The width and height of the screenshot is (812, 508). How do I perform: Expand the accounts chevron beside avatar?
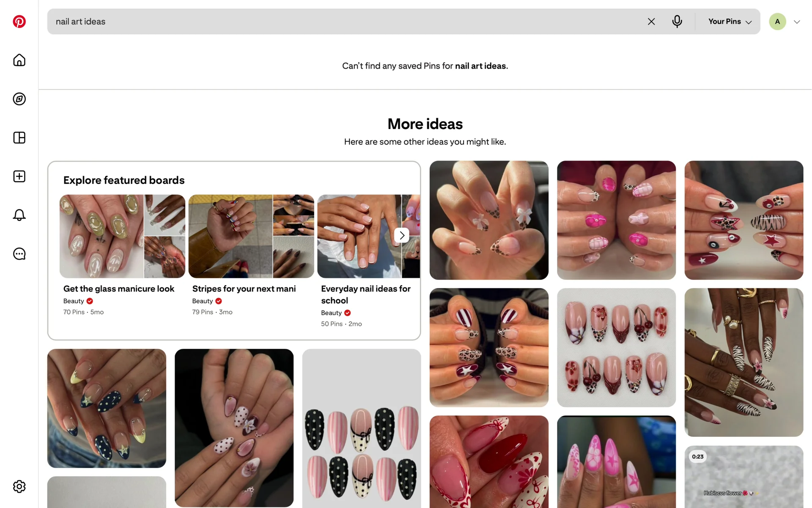797,22
